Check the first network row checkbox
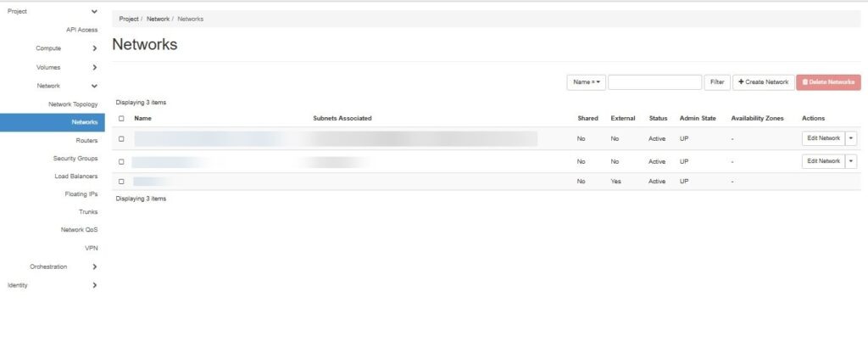This screenshot has width=868, height=342. 121,139
